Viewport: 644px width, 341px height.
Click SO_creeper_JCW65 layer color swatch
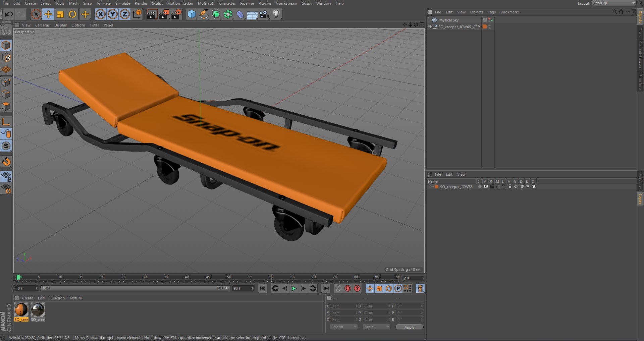pos(436,187)
